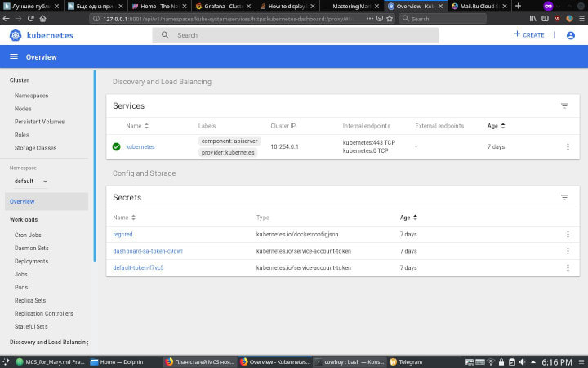
Task: Open the Services filter icon
Action: [564, 106]
